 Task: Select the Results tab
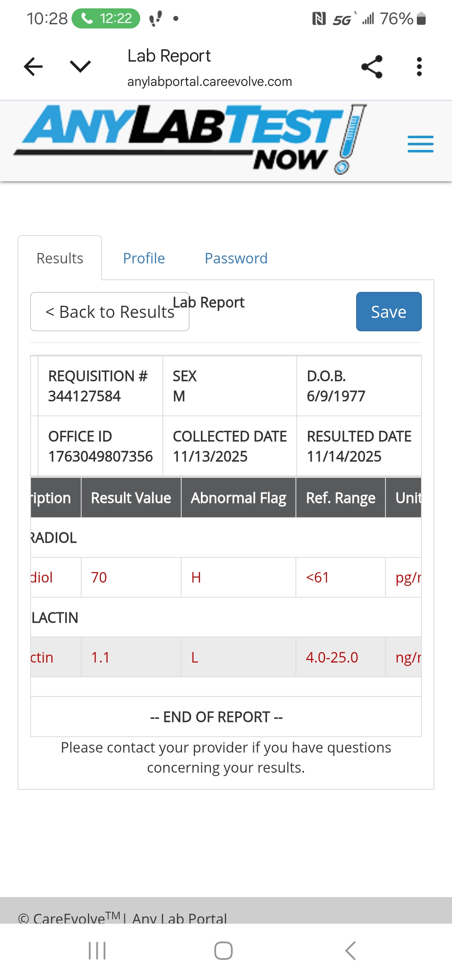[x=60, y=258]
